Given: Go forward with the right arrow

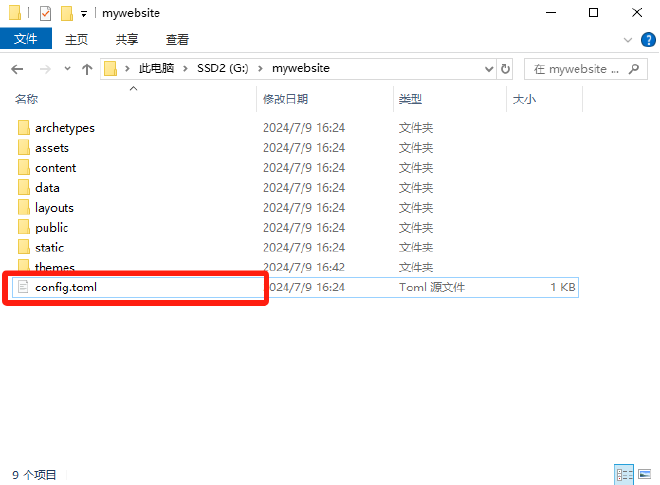Looking at the screenshot, I should pos(45,69).
